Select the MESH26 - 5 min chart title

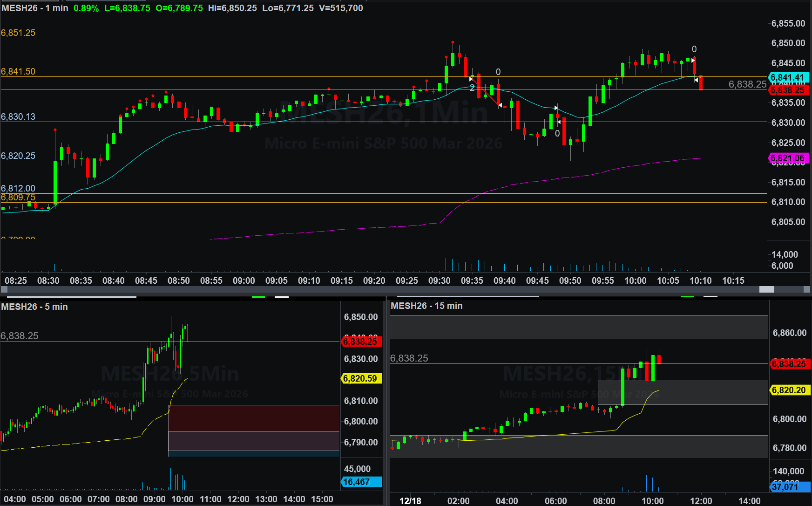click(34, 307)
